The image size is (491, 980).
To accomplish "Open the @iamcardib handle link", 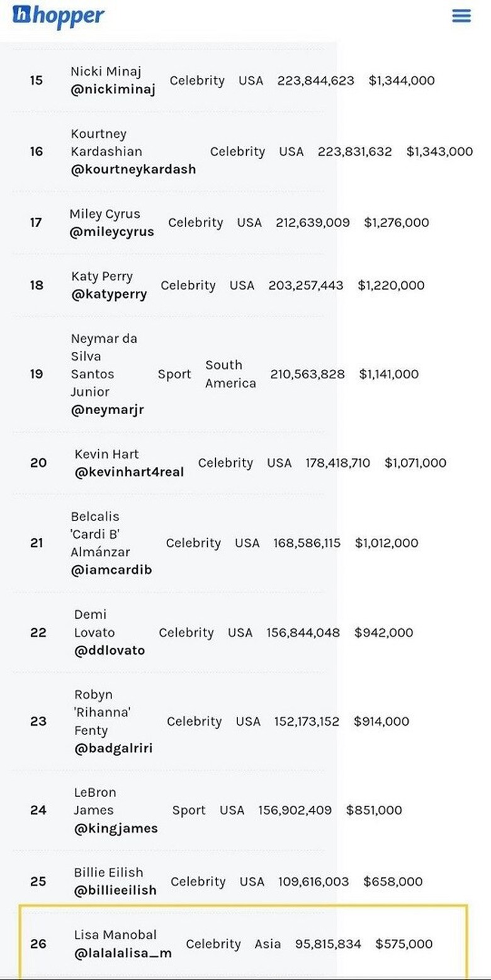I will [111, 570].
